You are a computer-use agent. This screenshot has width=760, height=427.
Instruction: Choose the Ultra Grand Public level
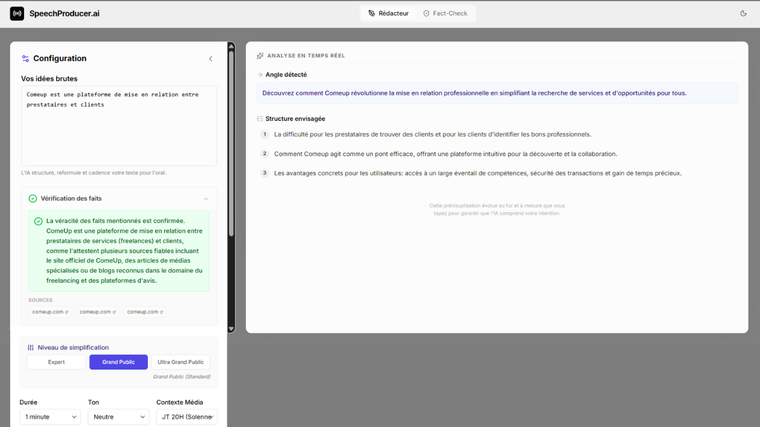(x=181, y=362)
